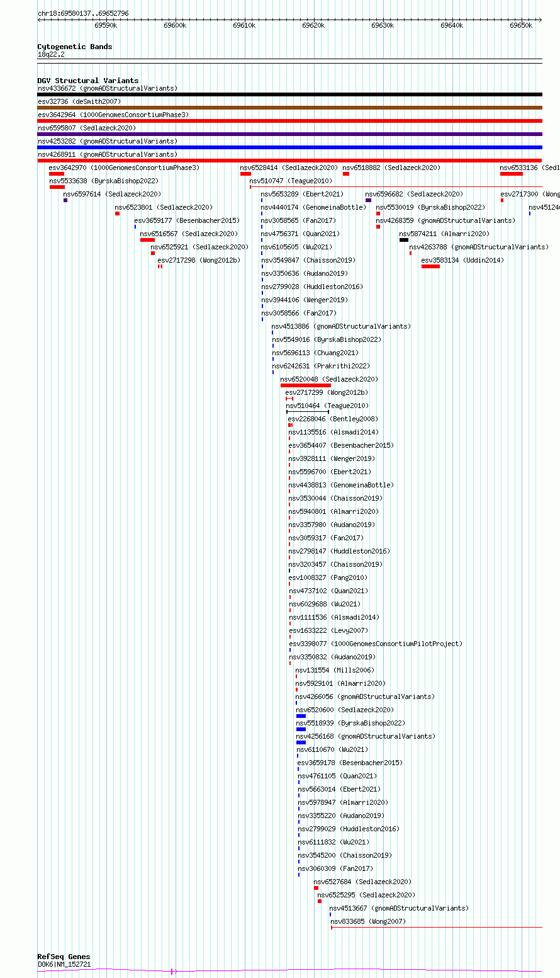Select the Cytogenetic Bands track title
Image resolution: width=560 pixels, height=978 pixels.
75,47
